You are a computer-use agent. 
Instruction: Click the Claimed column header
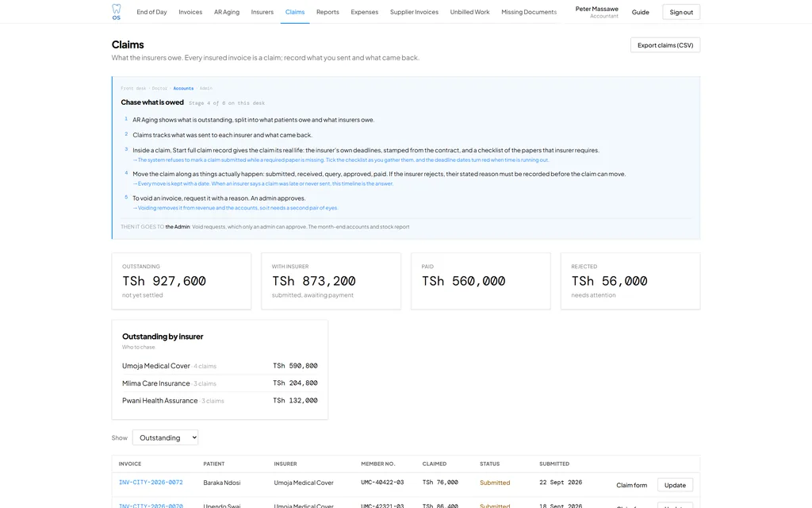(435, 464)
